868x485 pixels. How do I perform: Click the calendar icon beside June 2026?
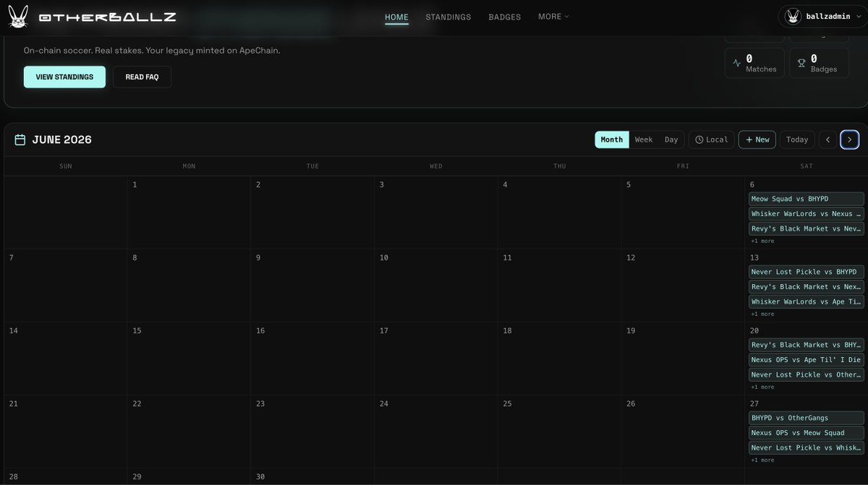[20, 140]
